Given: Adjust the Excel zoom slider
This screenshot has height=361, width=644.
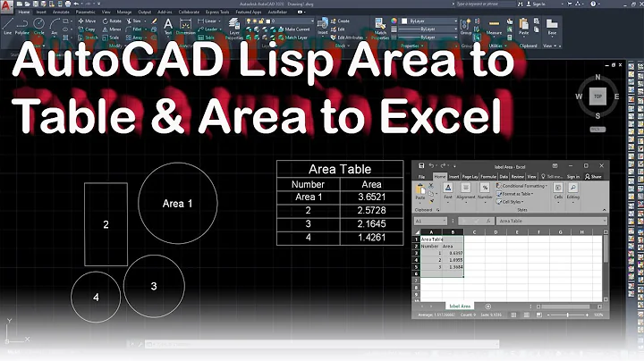Looking at the screenshot, I should click(568, 315).
